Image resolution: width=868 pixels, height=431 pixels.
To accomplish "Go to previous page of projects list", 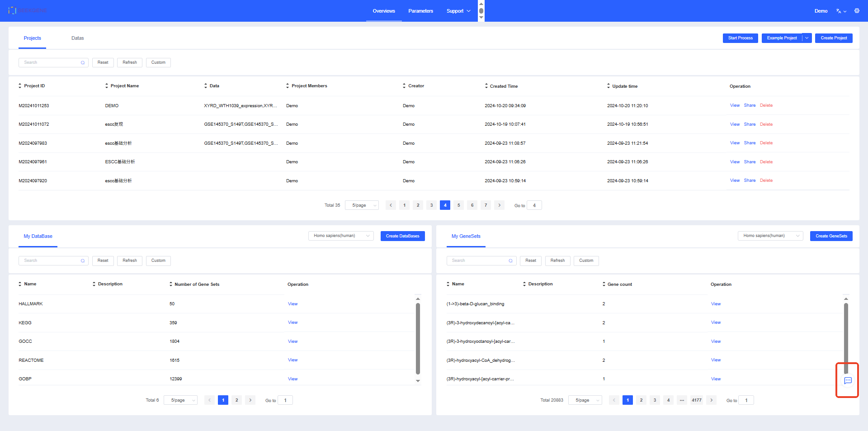I will (x=391, y=205).
